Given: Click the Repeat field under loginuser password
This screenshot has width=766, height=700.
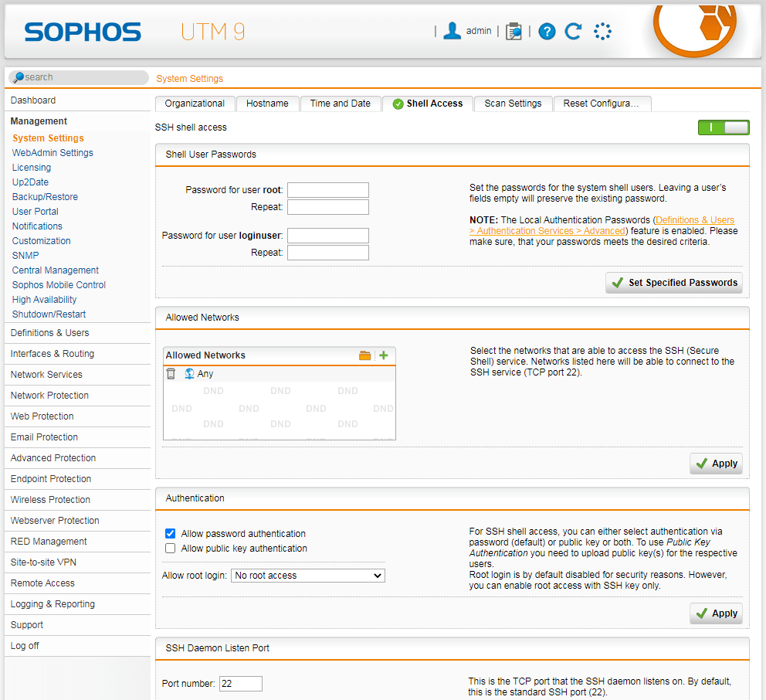Looking at the screenshot, I should click(x=328, y=252).
